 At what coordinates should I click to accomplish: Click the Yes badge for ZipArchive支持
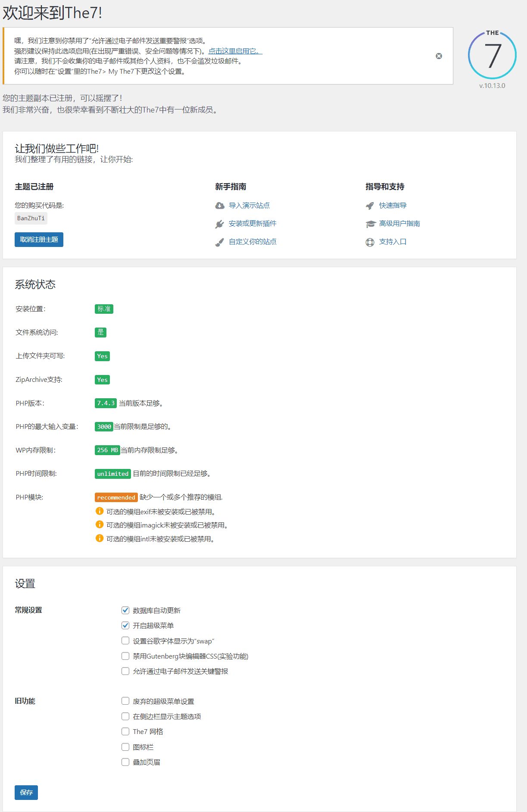[x=103, y=380]
